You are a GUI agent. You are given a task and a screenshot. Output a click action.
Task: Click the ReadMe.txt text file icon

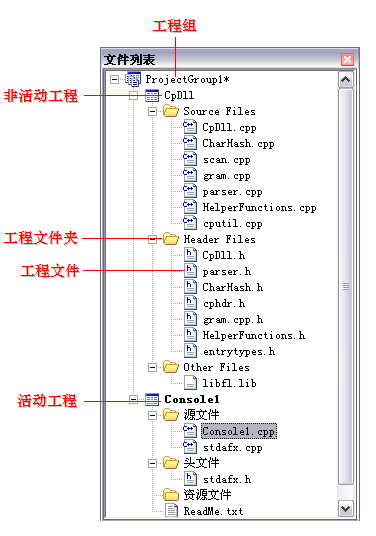[171, 510]
